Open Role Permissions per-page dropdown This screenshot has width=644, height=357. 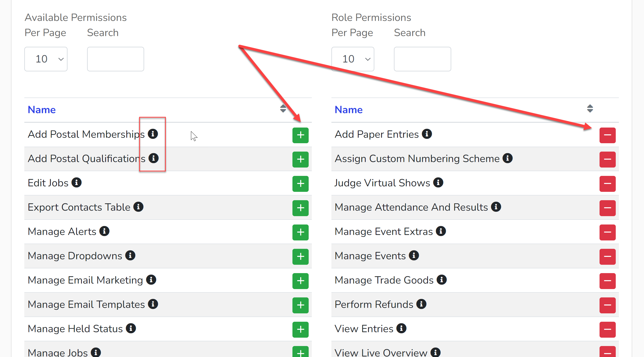tap(353, 59)
